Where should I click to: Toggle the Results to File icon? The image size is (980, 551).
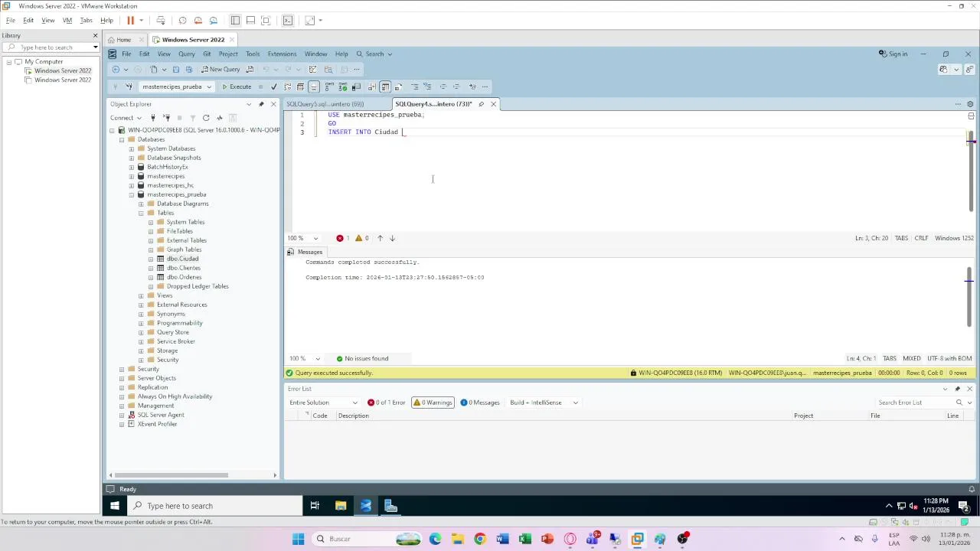[399, 86]
